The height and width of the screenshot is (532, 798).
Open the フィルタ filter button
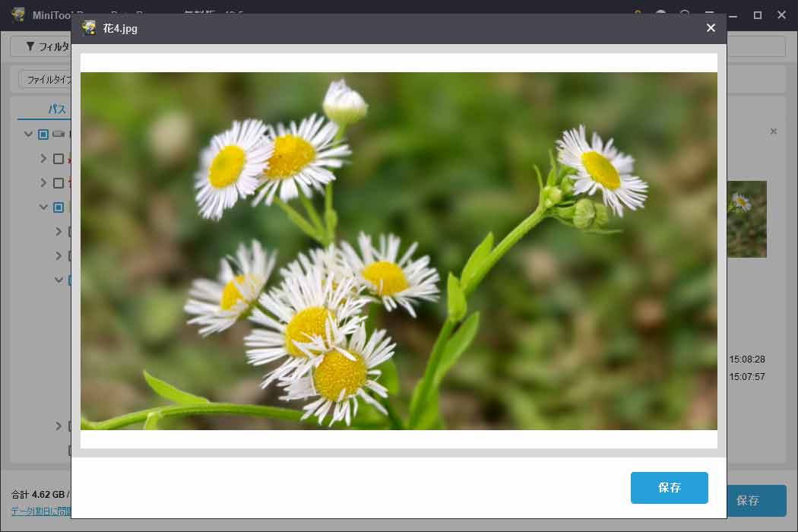pos(43,46)
